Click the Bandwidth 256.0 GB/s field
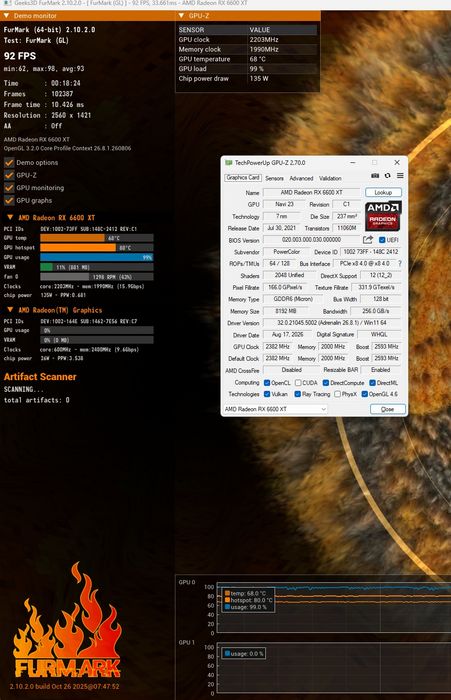Image resolution: width=451 pixels, height=700 pixels. coord(376,311)
